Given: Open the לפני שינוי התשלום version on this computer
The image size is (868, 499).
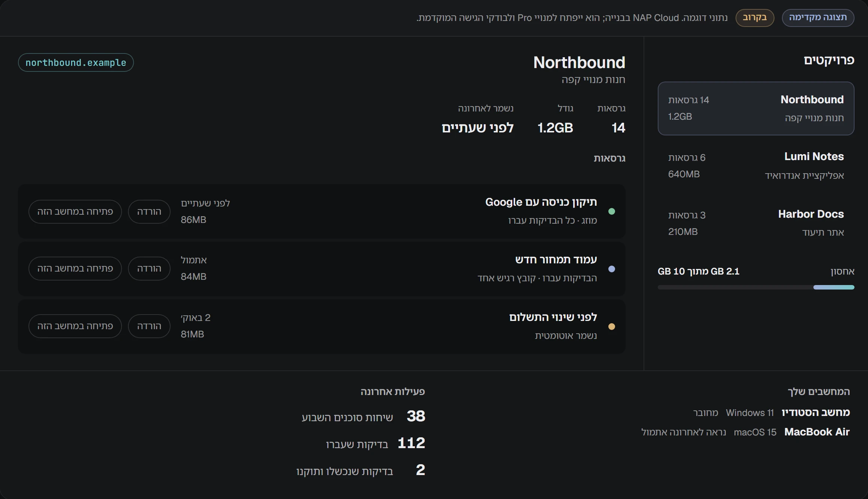Looking at the screenshot, I should click(x=75, y=326).
